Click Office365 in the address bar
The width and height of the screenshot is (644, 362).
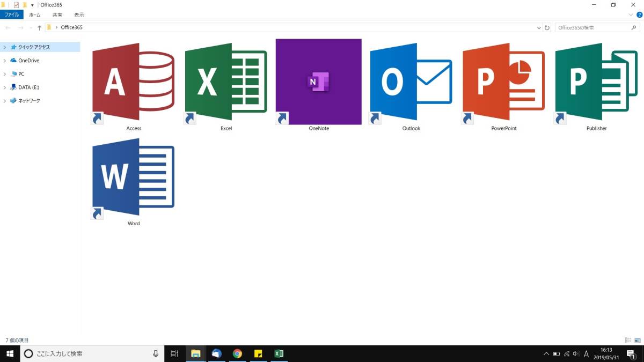[71, 27]
